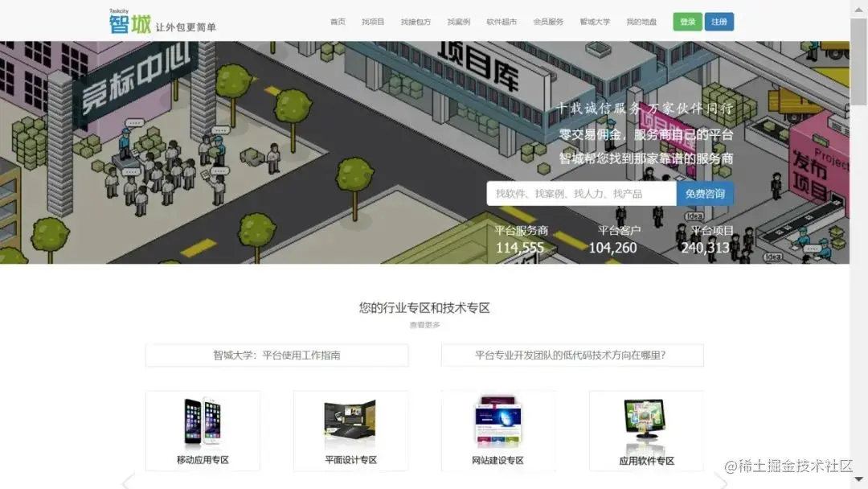Viewport: 868px width, 489px height.
Task: Open the 软件超市 menu item
Action: [x=502, y=22]
